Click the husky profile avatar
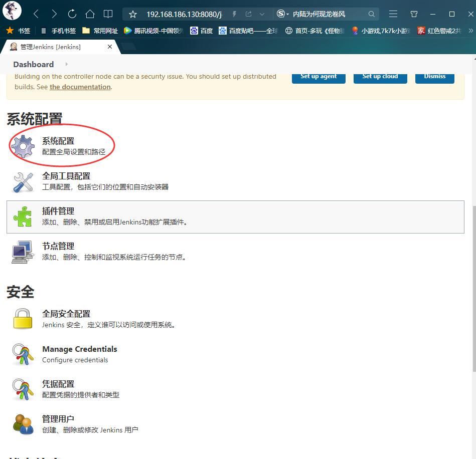Image resolution: width=476 pixels, height=459 pixels. 12,11
